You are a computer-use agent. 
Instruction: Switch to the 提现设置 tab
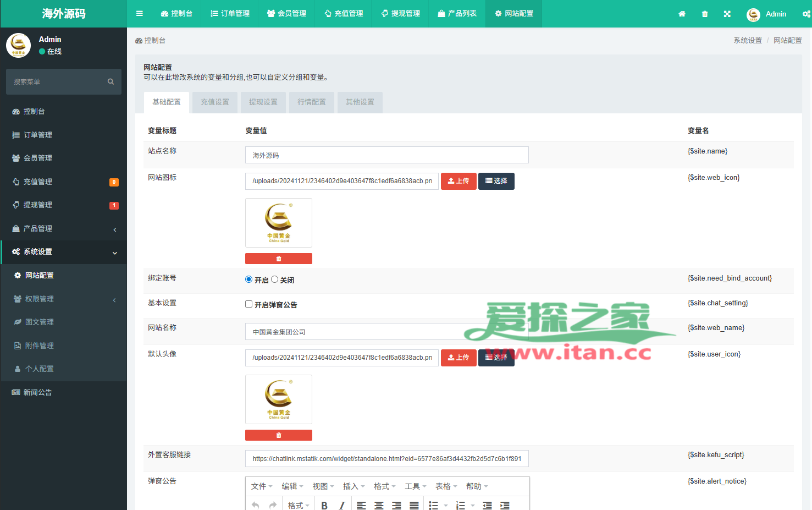pyautogui.click(x=263, y=102)
